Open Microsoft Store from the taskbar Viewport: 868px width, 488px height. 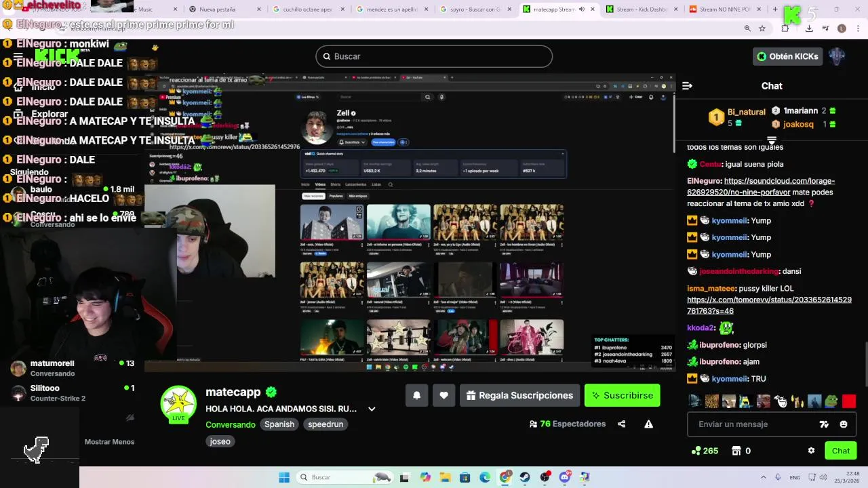tap(465, 477)
